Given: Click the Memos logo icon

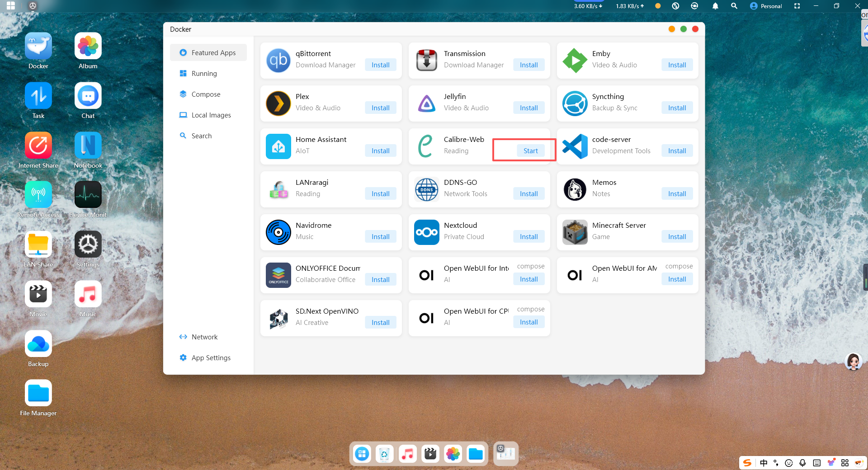Looking at the screenshot, I should coord(575,189).
